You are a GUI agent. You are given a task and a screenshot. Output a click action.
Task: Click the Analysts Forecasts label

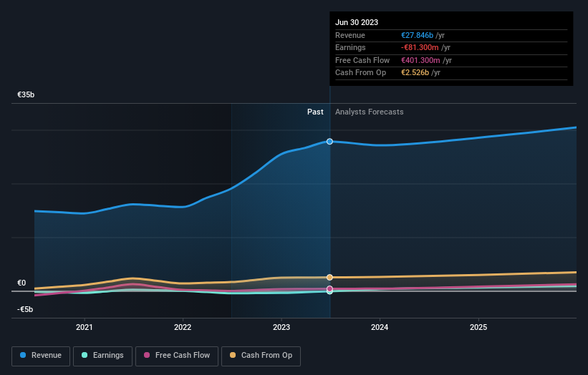(x=370, y=112)
